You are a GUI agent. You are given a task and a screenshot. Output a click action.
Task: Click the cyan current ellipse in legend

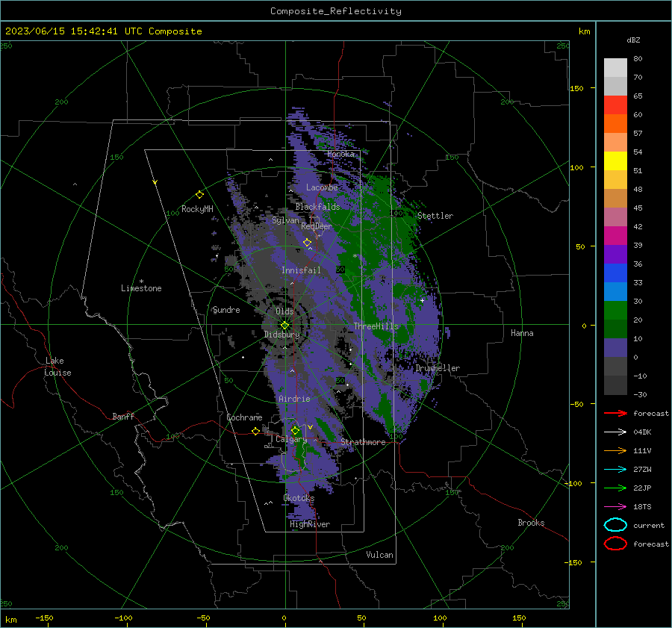click(615, 525)
